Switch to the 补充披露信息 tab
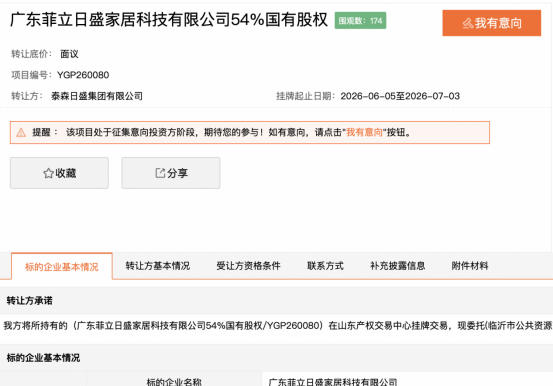Viewport: 553px width, 386px height. [x=397, y=266]
